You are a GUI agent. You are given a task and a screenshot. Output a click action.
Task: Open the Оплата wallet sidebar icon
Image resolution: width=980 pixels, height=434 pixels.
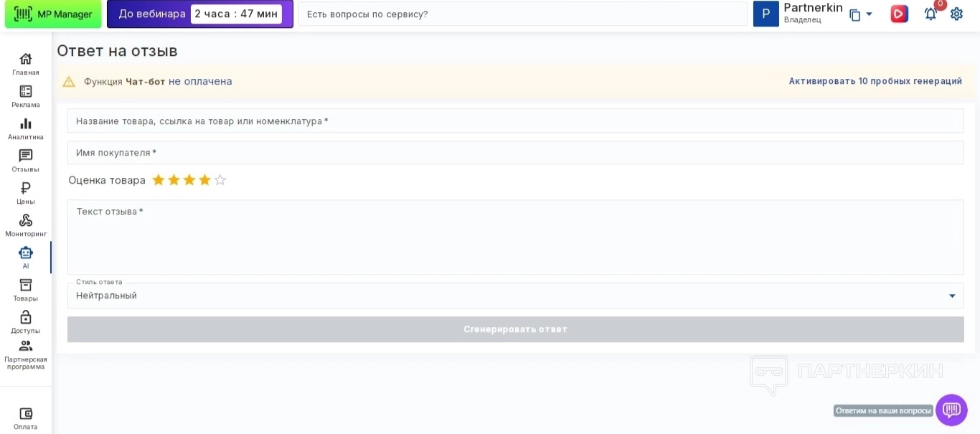point(26,413)
